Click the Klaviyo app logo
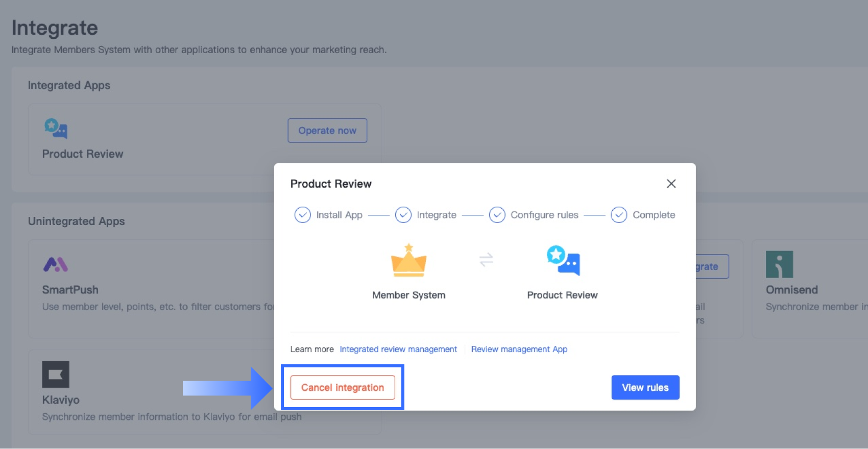The height and width of the screenshot is (449, 868). pyautogui.click(x=56, y=375)
